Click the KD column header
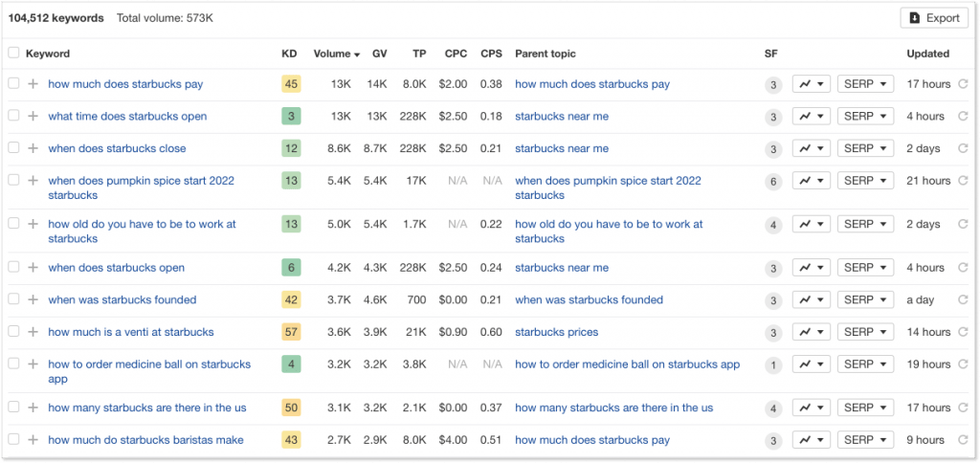 tap(289, 54)
